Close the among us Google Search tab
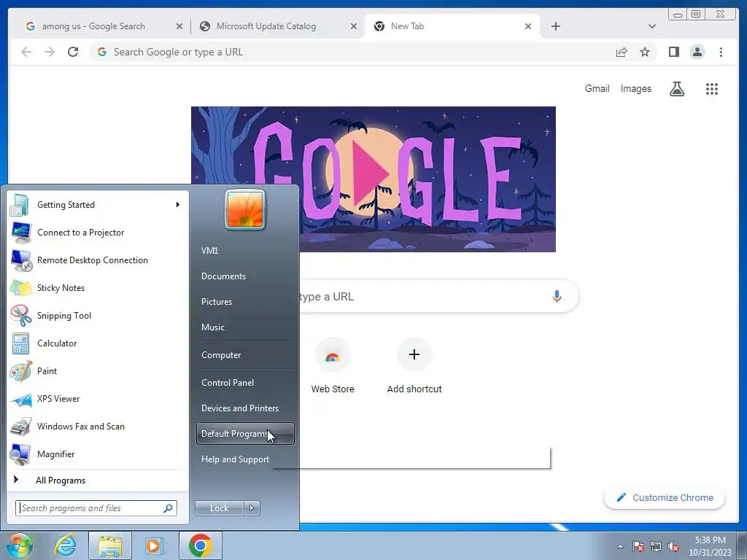This screenshot has width=747, height=560. coord(179,27)
